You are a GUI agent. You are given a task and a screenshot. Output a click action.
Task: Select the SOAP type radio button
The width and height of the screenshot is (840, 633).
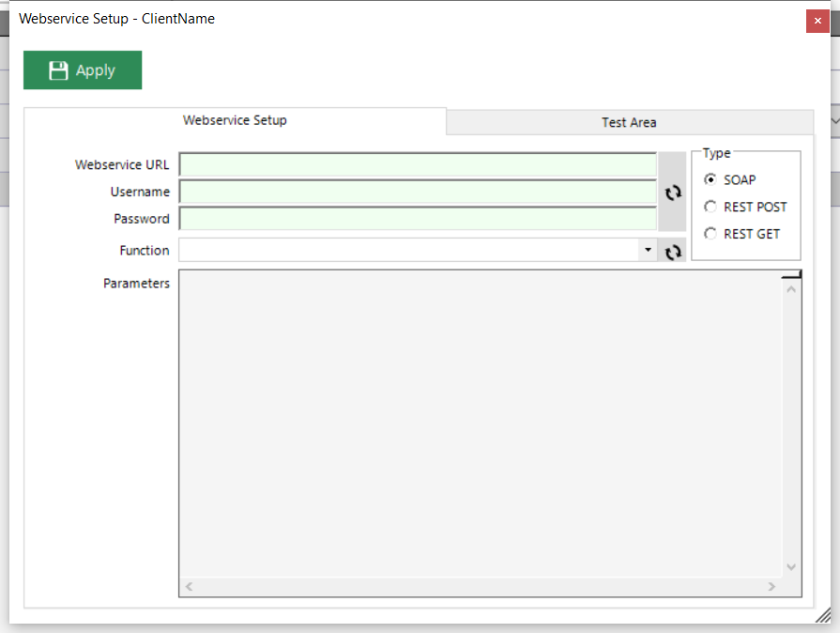point(710,179)
